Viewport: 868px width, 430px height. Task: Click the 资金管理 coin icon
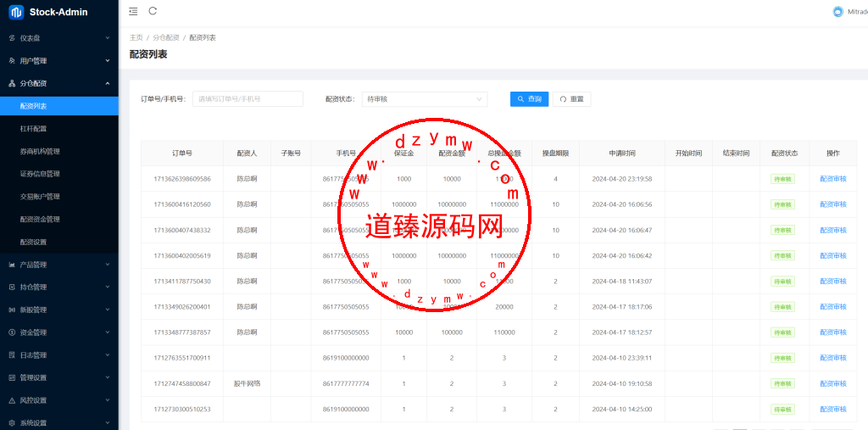(x=12, y=332)
